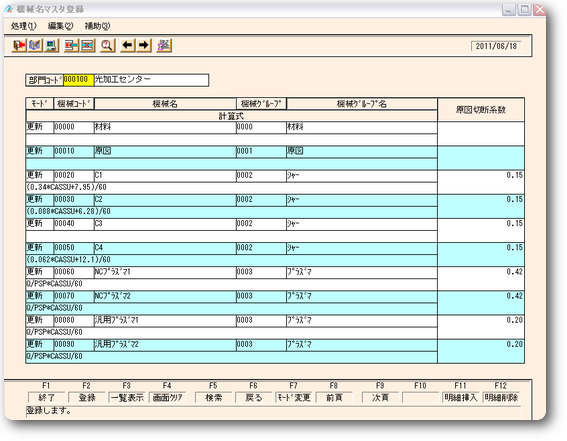Image resolution: width=567 pixels, height=441 pixels.
Task: Click the computer screen list-display icon
Action: tap(52, 45)
